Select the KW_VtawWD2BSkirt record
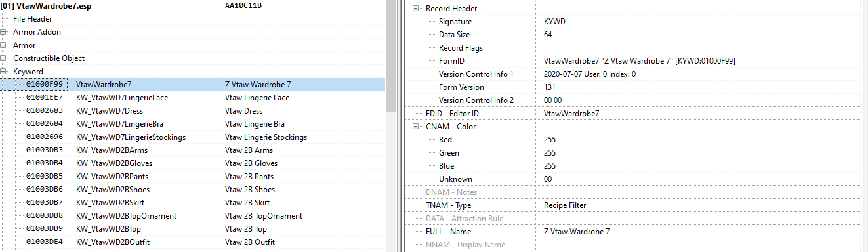 click(x=192, y=203)
